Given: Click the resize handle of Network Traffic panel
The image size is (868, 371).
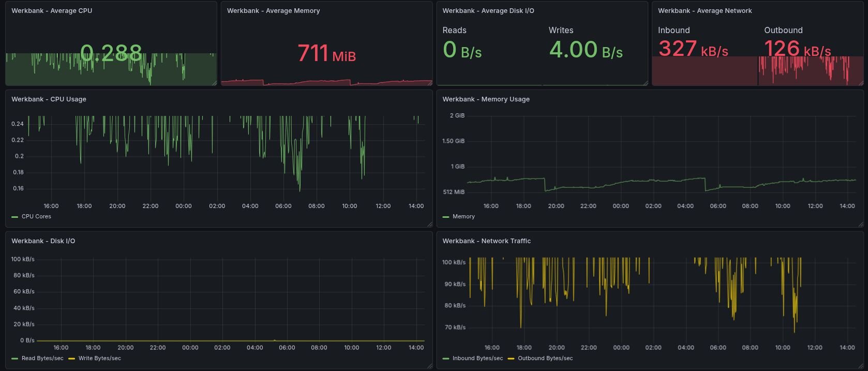Looking at the screenshot, I should coord(860,366).
